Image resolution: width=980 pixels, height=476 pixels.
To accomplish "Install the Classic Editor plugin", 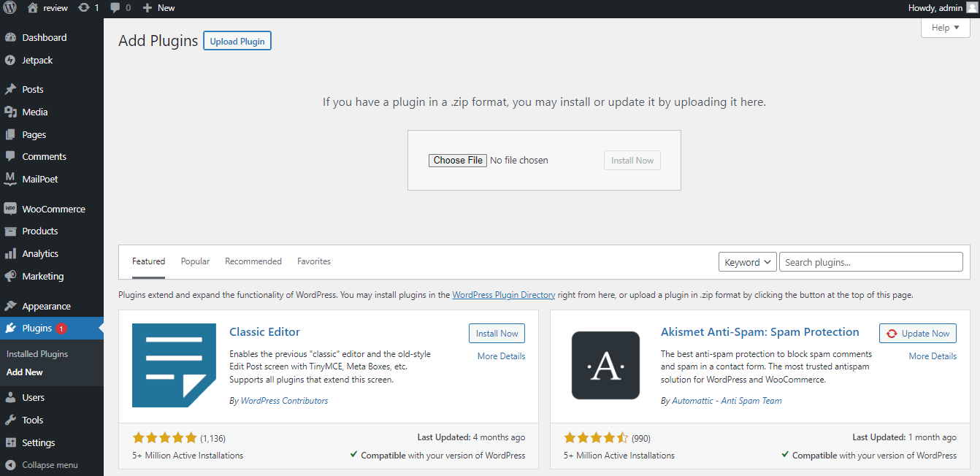I will (497, 334).
